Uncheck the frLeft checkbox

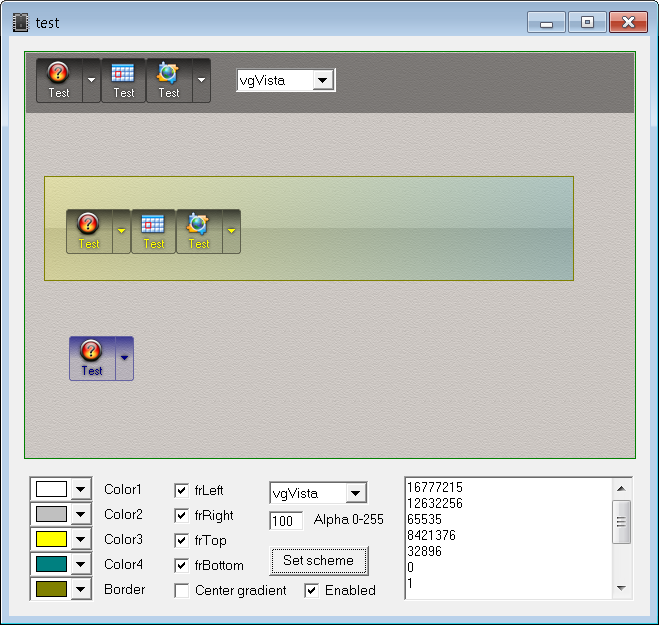pyautogui.click(x=181, y=490)
